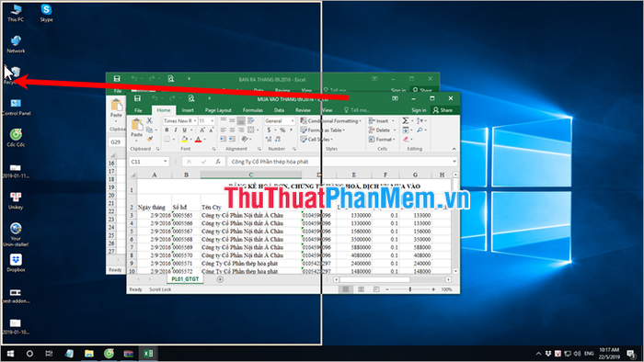Screen dimensions: 644x362
Task: Switch to the Page Layout tab
Action: (x=218, y=110)
